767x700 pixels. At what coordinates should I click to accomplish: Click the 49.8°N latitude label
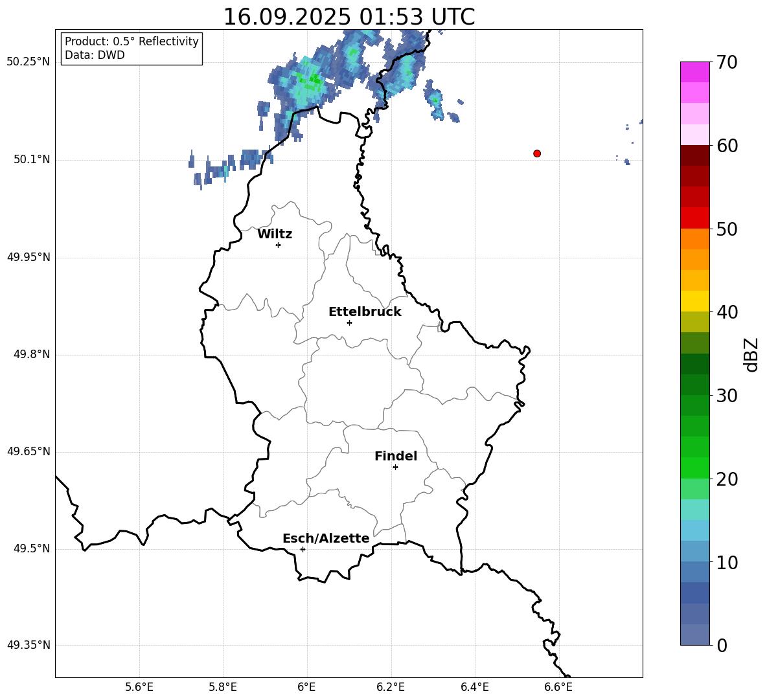tap(32, 354)
